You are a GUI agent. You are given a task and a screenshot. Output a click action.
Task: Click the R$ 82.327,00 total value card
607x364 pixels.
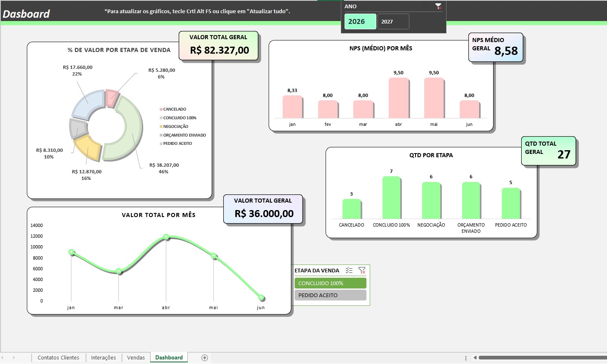[218, 45]
